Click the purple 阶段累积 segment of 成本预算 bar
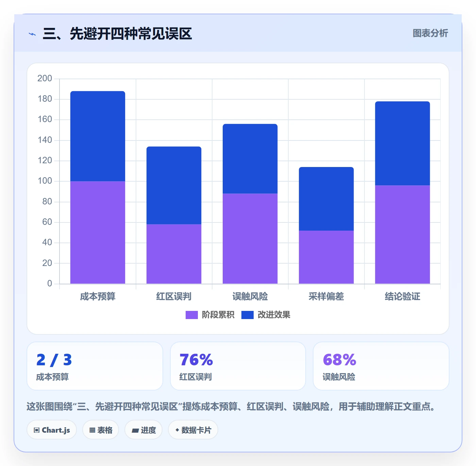This screenshot has width=476, height=466. 98,232
